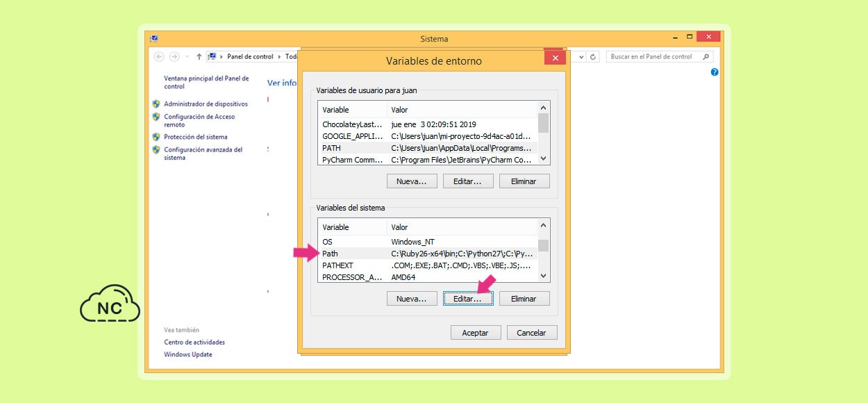Close the 'Variables de entorno' dialog
868x403 pixels.
click(554, 58)
